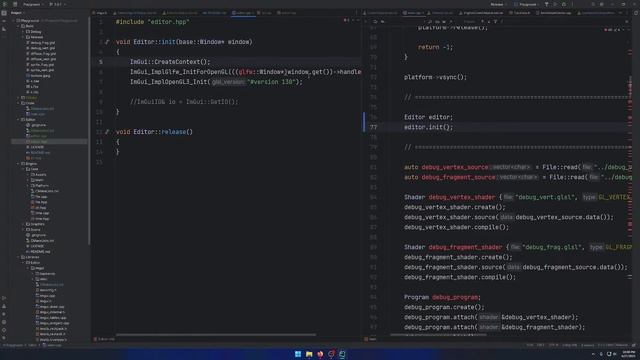This screenshot has width=640, height=360.
Task: Start debugging with the bug icon
Action: (564, 4)
